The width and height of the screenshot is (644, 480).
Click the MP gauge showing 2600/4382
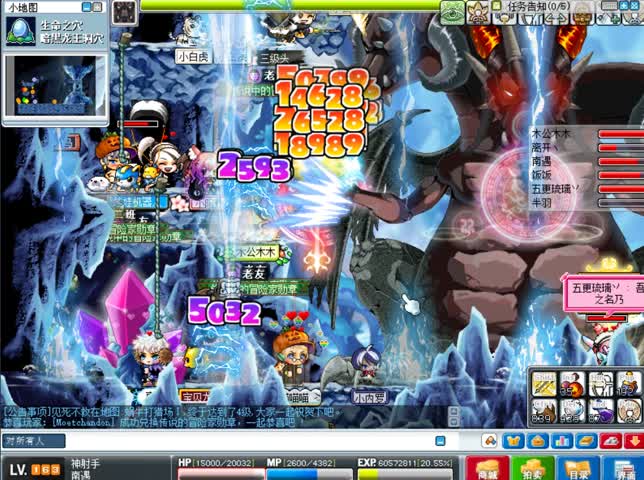click(309, 473)
